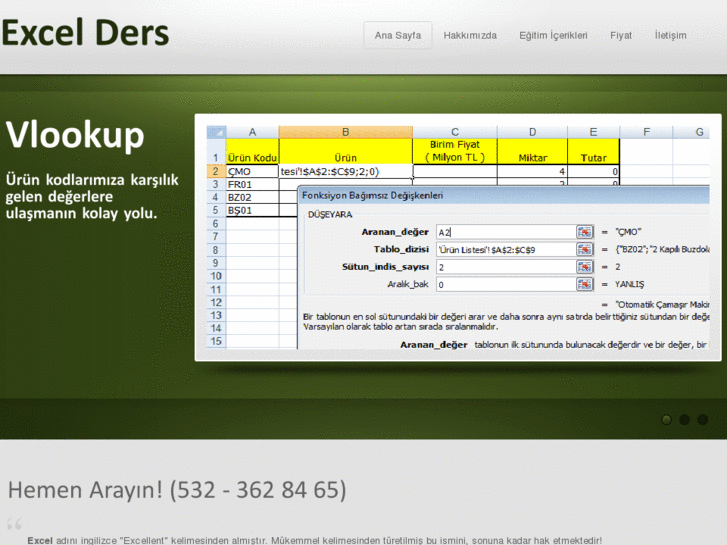Click the quote paragraph starting with Excel adını
The image size is (727, 545).
pyautogui.click(x=314, y=540)
